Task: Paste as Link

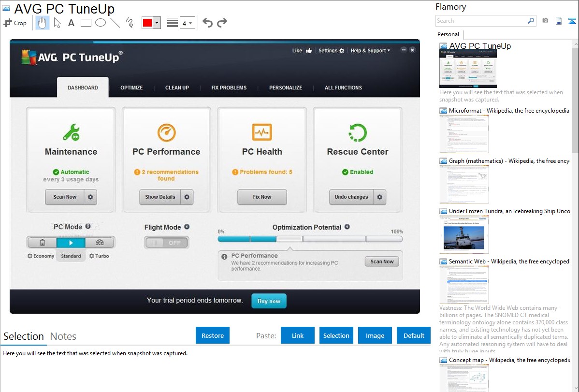Action: (298, 335)
